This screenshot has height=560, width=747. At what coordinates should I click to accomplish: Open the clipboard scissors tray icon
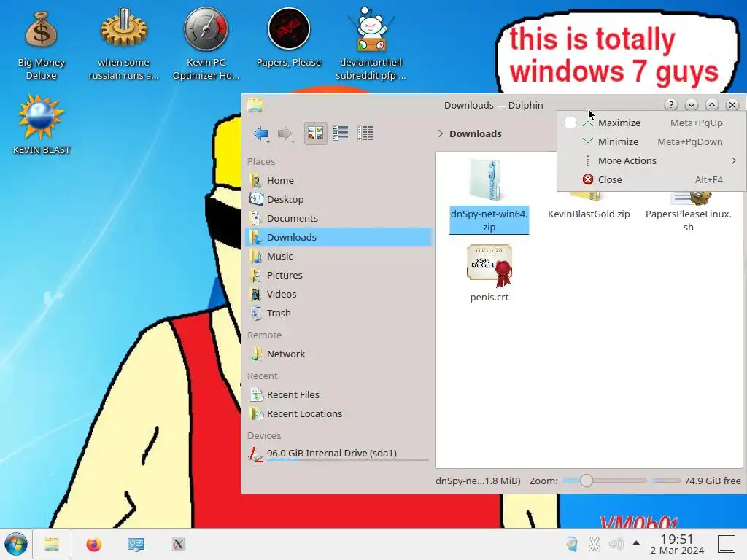pos(594,544)
